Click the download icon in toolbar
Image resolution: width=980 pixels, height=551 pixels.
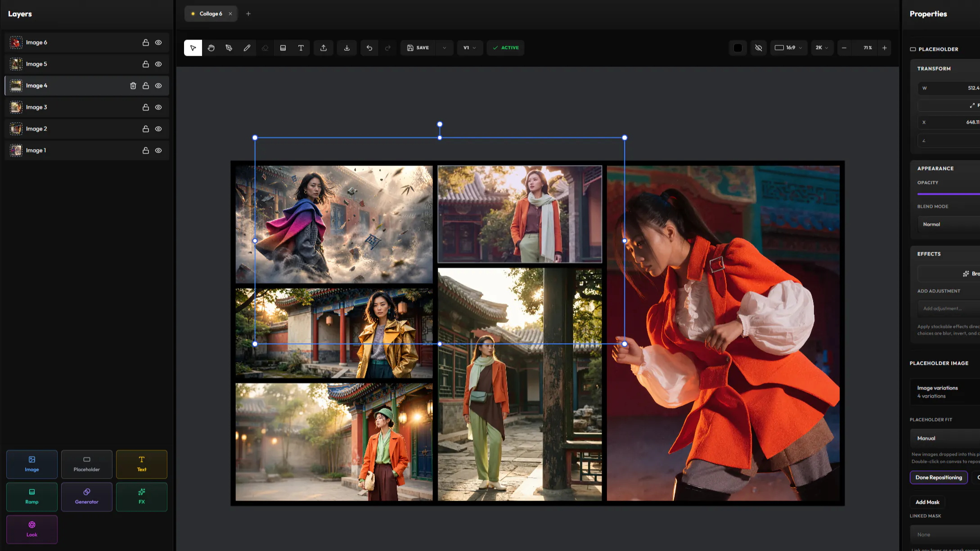(347, 48)
